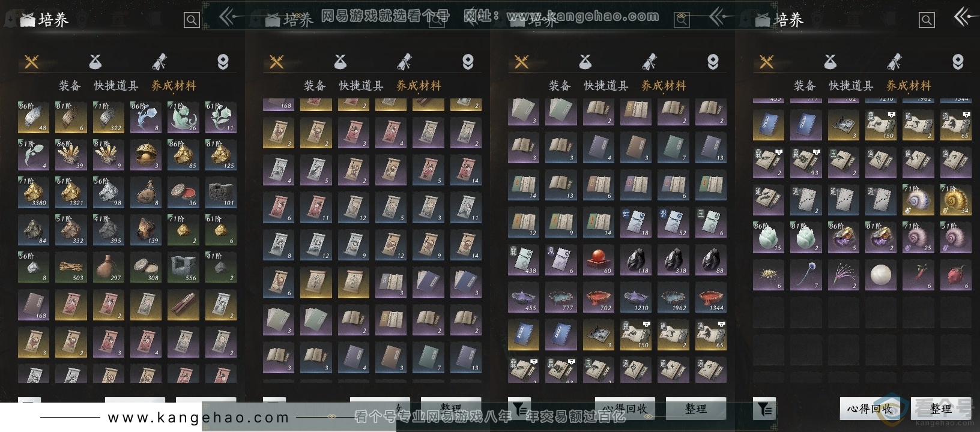Switch to 养成材料 tab in the leftmost panel
Viewport: 980px width, 432px height.
click(174, 86)
